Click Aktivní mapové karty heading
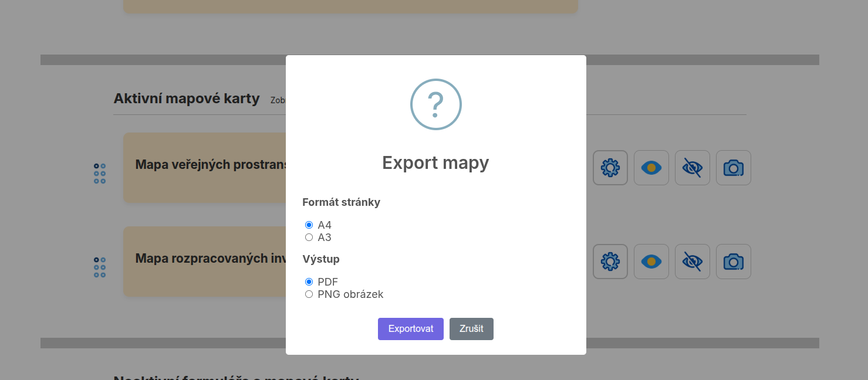 (187, 99)
